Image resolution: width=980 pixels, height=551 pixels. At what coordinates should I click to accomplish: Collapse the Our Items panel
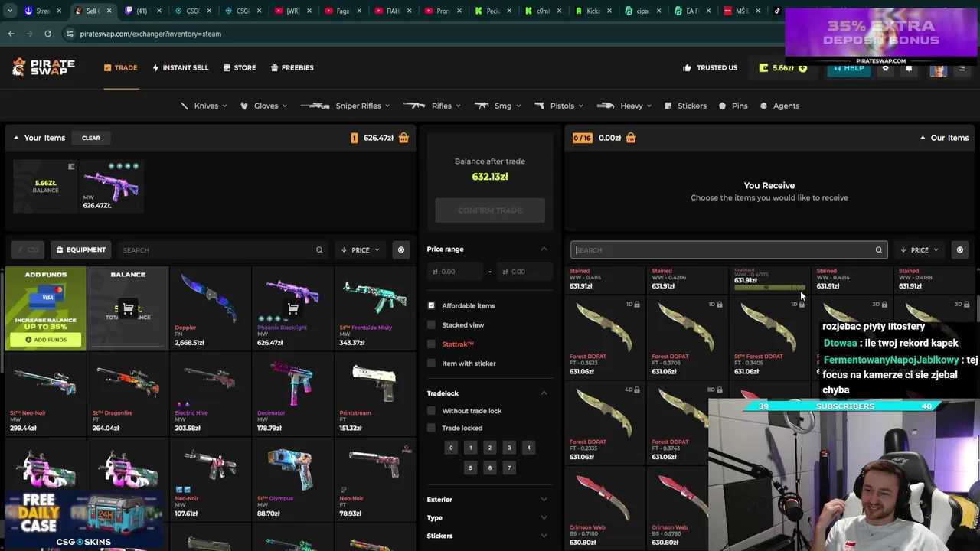coord(923,138)
